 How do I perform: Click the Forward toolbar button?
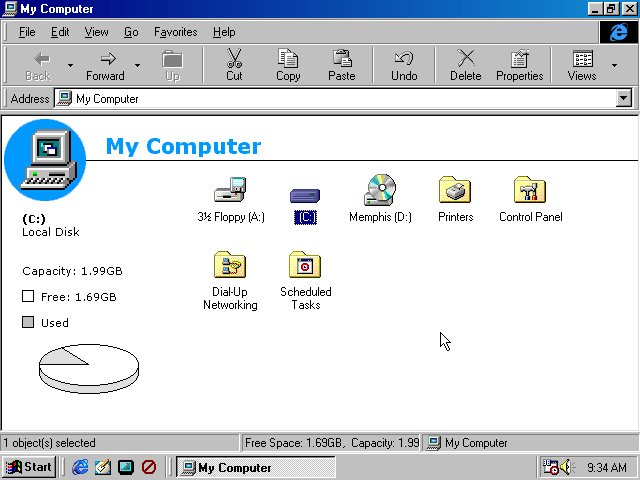(105, 65)
